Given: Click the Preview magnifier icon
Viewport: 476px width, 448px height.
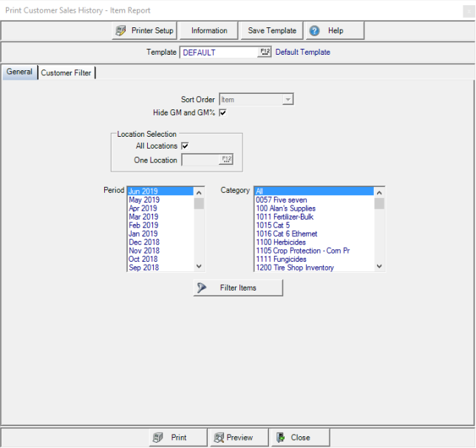Looking at the screenshot, I should coord(218,438).
